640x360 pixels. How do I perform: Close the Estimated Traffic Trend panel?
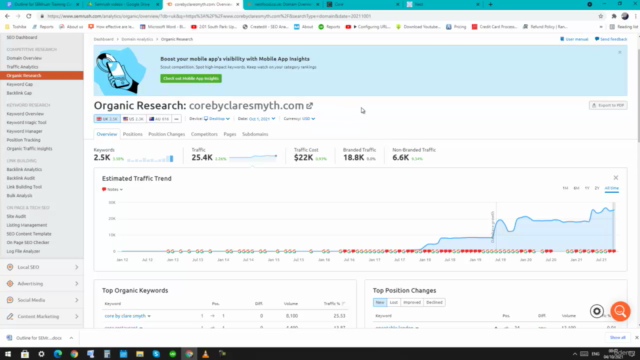click(616, 178)
